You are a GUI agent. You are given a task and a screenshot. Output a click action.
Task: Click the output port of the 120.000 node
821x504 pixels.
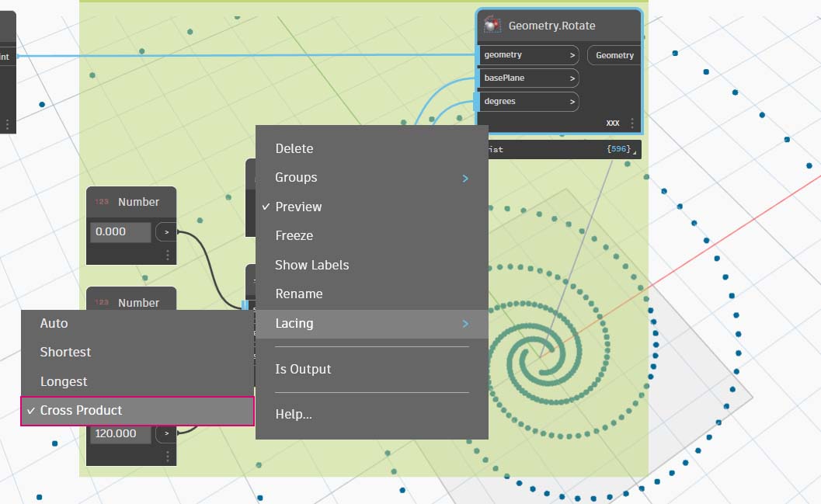click(x=166, y=434)
